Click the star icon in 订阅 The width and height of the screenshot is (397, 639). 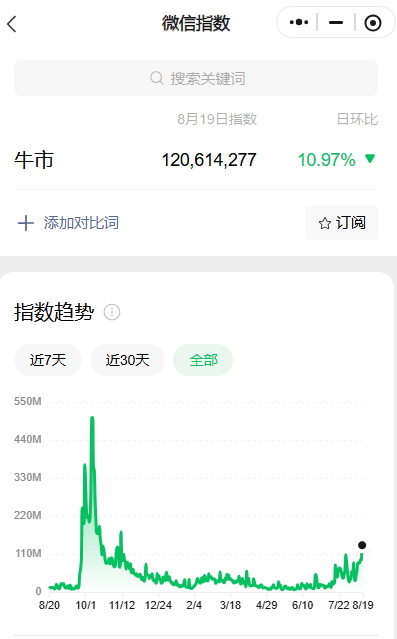(x=325, y=223)
